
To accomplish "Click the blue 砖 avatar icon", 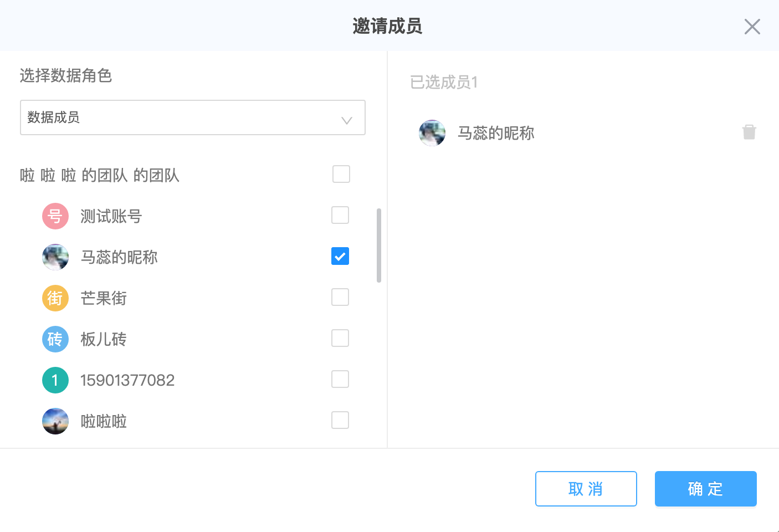I will [x=55, y=339].
